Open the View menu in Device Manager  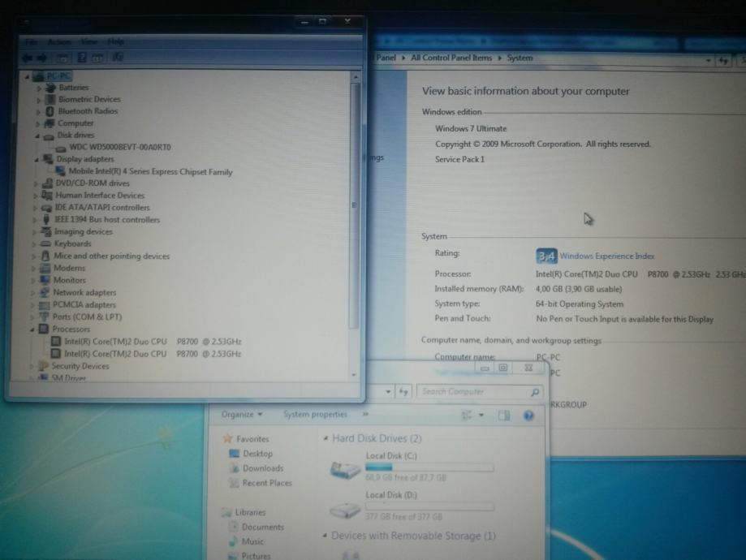(x=89, y=42)
